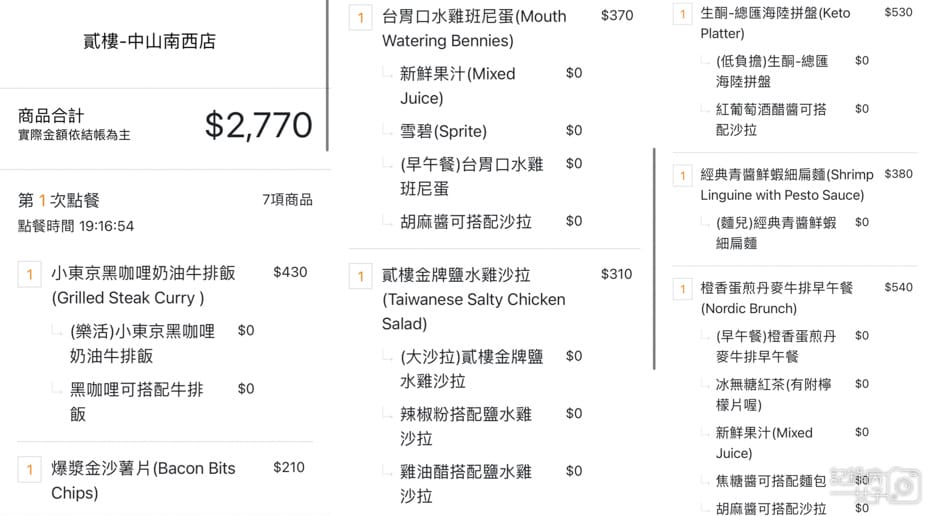Click the $2,770 order total

[258, 125]
